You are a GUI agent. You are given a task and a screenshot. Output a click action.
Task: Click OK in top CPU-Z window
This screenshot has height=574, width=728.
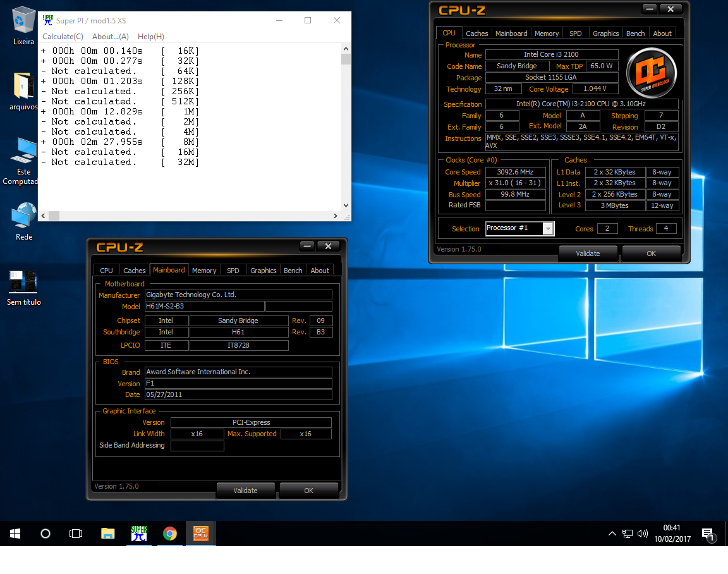[651, 253]
